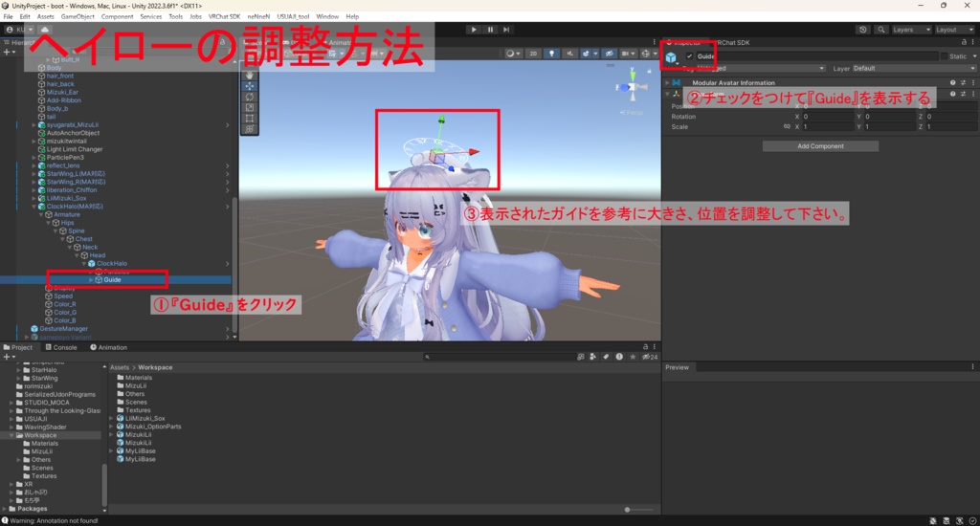The height and width of the screenshot is (526, 980).
Task: Click the global search magnifier icon
Action: click(x=880, y=30)
